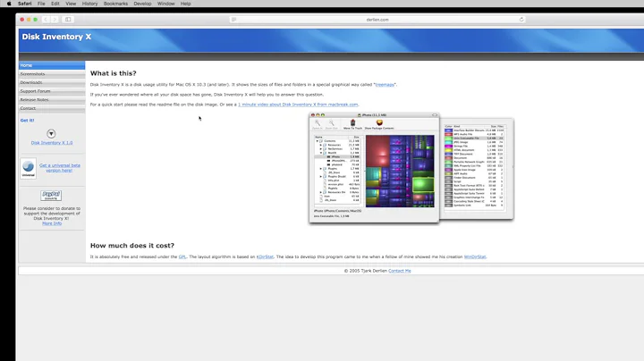
Task: Toggle the Safari sidebar button
Action: coord(68,20)
